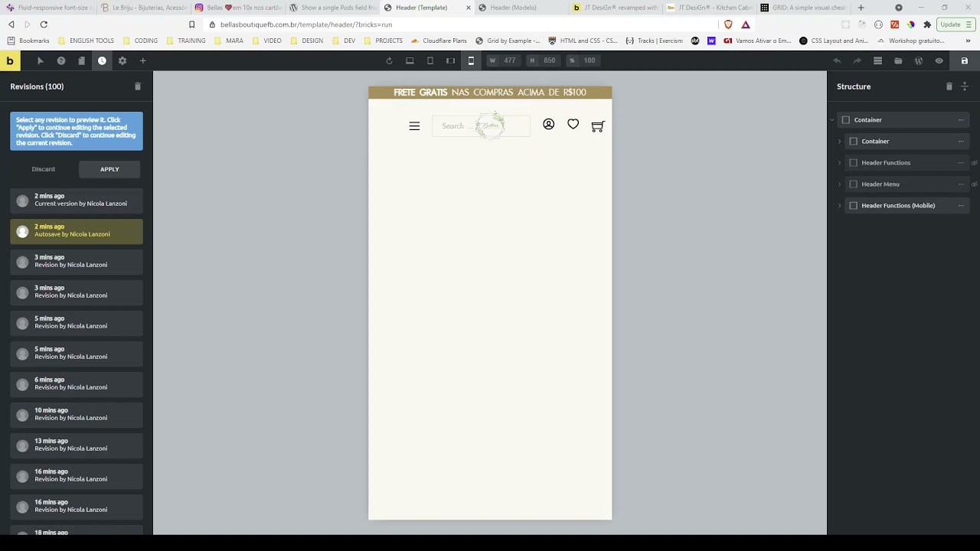Screen dimensions: 980x551
Task: Open more options for Header Functions (Mobile)
Action: click(x=961, y=206)
